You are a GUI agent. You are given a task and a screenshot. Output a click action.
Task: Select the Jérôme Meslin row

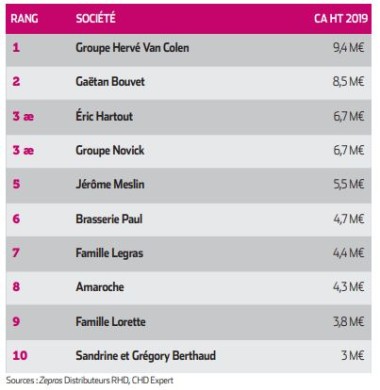[188, 185]
